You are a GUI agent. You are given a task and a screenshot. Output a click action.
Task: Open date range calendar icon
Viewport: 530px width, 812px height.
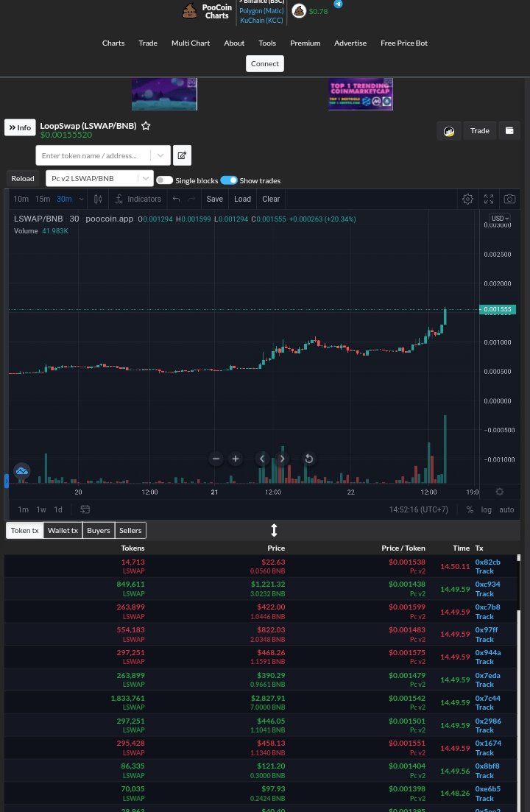click(85, 509)
